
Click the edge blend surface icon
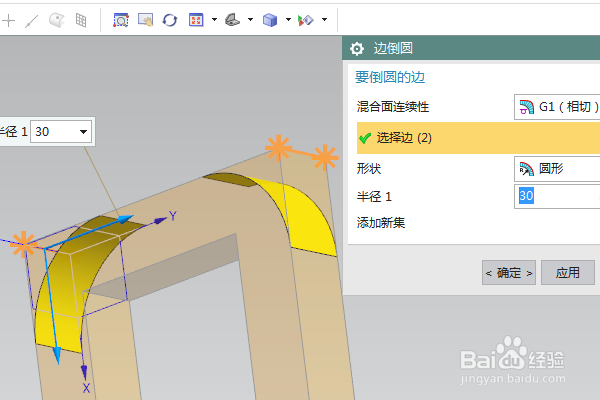pos(57,20)
